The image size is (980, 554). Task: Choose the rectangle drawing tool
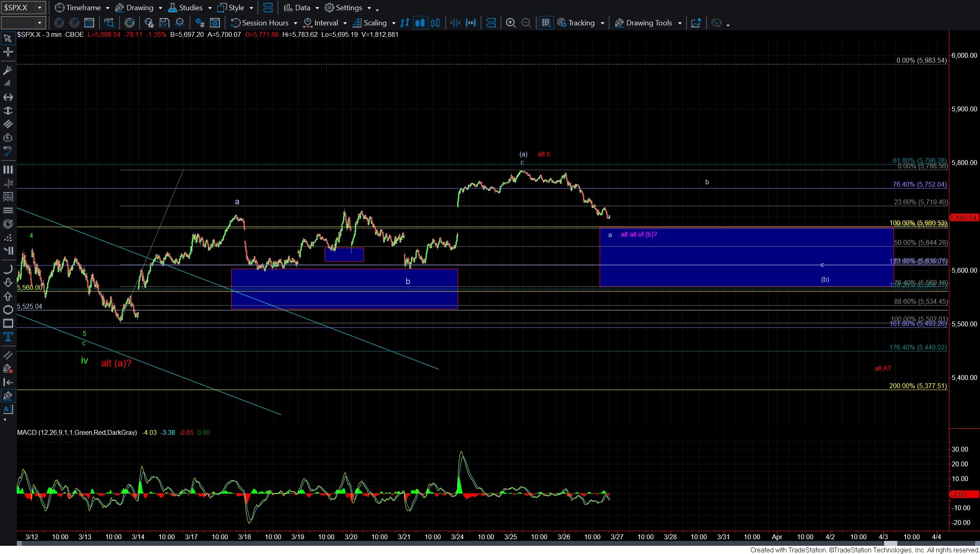coord(8,323)
